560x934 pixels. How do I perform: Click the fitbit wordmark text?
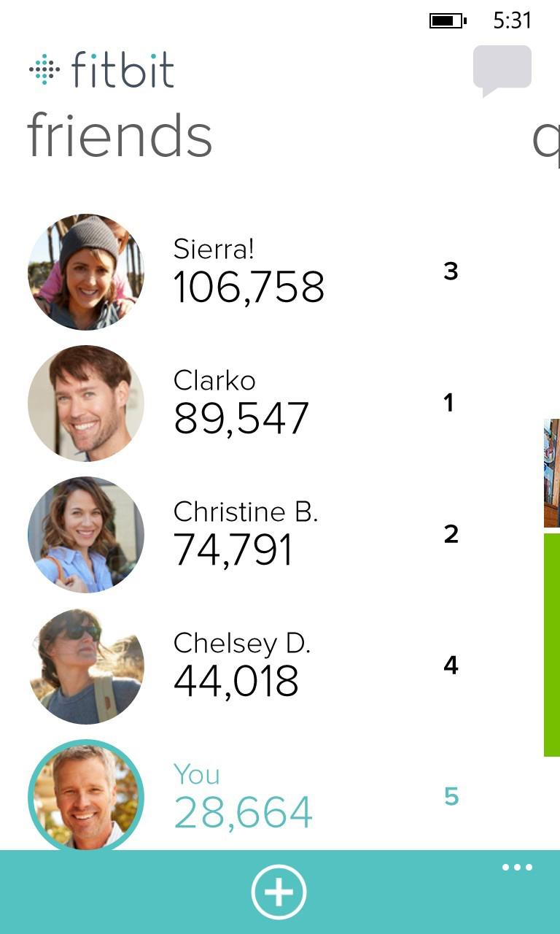[x=122, y=70]
